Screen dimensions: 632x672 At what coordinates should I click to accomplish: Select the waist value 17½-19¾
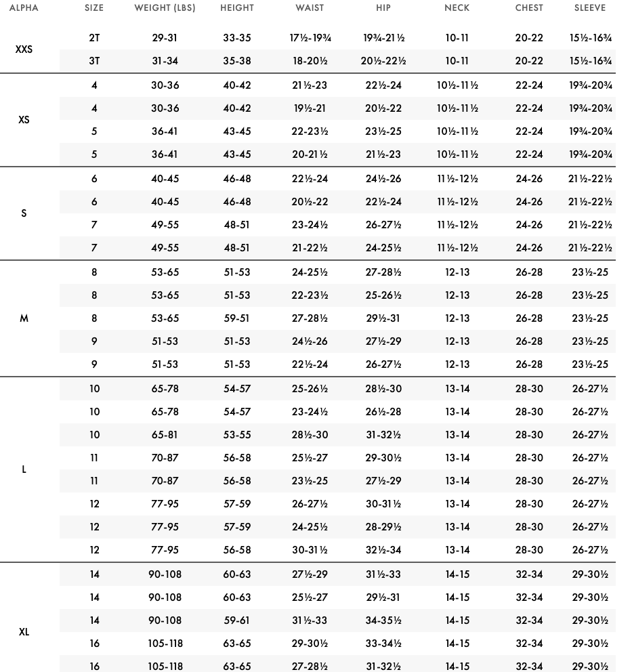[310, 38]
